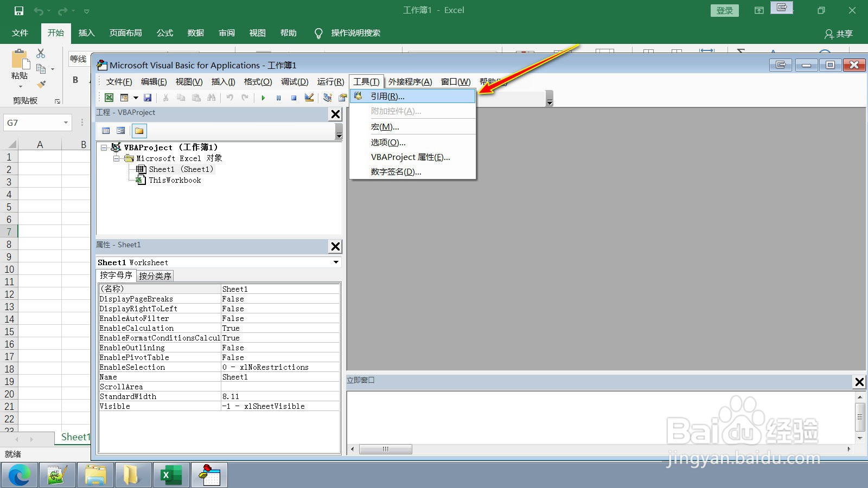Open the Excel Name Box dropdown arrow
868x488 pixels.
tap(66, 123)
